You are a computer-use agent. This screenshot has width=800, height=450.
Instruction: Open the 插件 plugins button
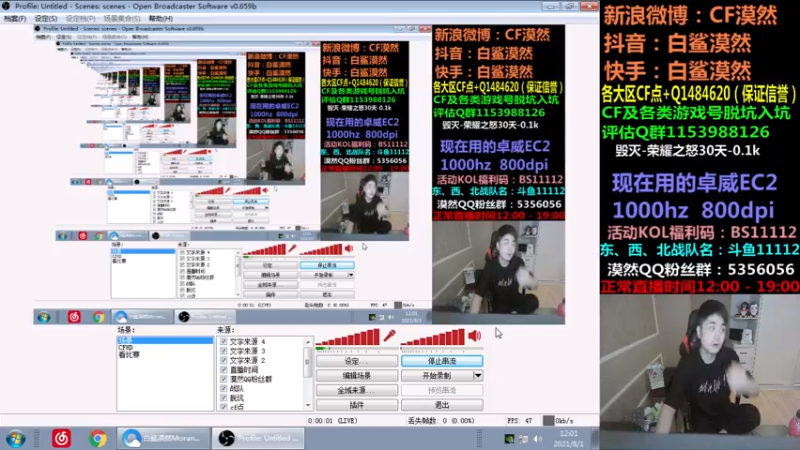point(357,405)
